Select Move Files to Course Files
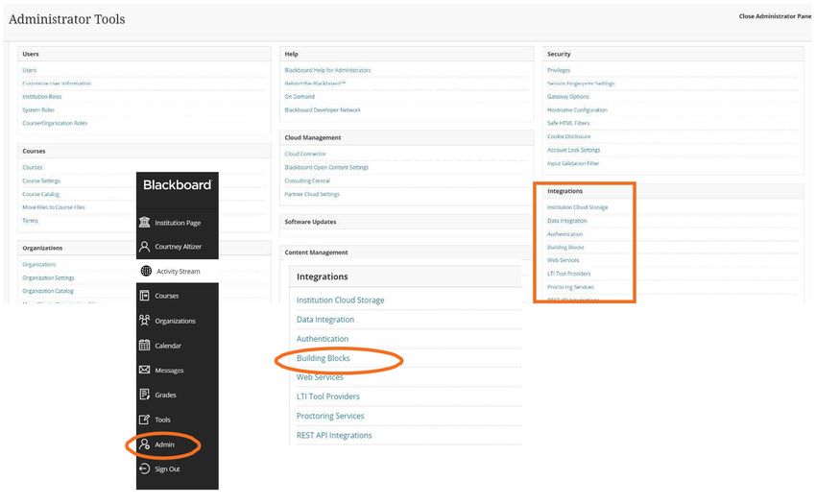 coord(53,206)
